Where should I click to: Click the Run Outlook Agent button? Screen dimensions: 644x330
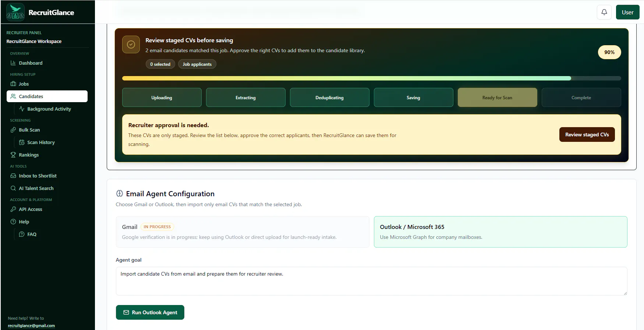point(150,312)
